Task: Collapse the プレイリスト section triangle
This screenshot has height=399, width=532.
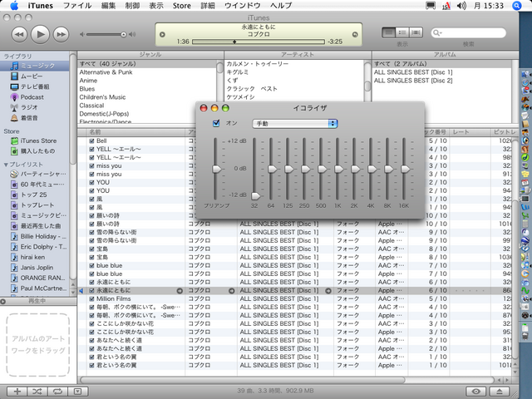Action: [x=6, y=165]
